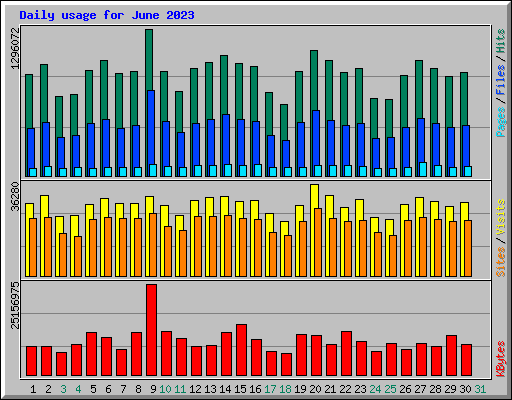Click the tallest red KBytes bar for day 9
Screen dimensions: 512x400
pos(151,330)
